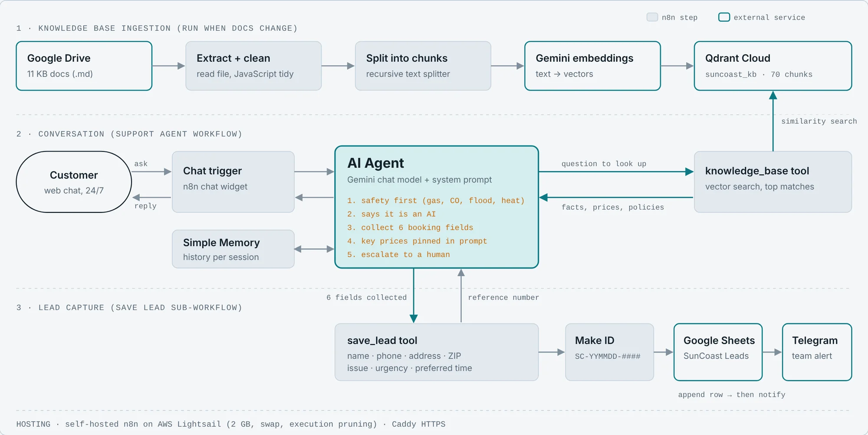Click the Hosting footer line
The image size is (868, 435).
click(x=231, y=424)
